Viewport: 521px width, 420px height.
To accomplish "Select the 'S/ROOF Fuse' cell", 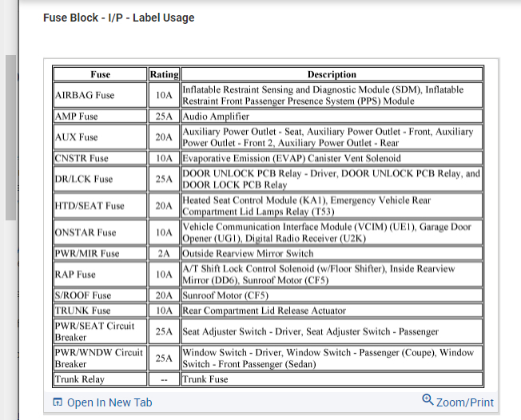I will point(100,295).
